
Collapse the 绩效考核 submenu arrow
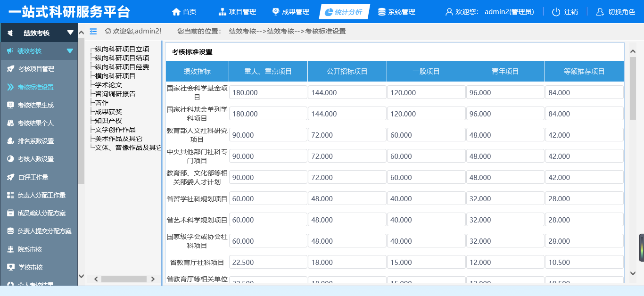[x=70, y=51]
